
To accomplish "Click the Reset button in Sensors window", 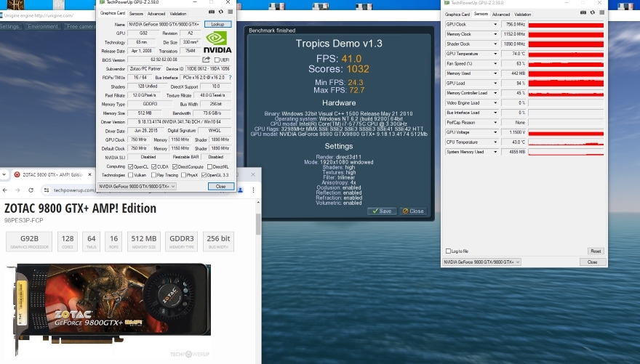I will [x=596, y=251].
